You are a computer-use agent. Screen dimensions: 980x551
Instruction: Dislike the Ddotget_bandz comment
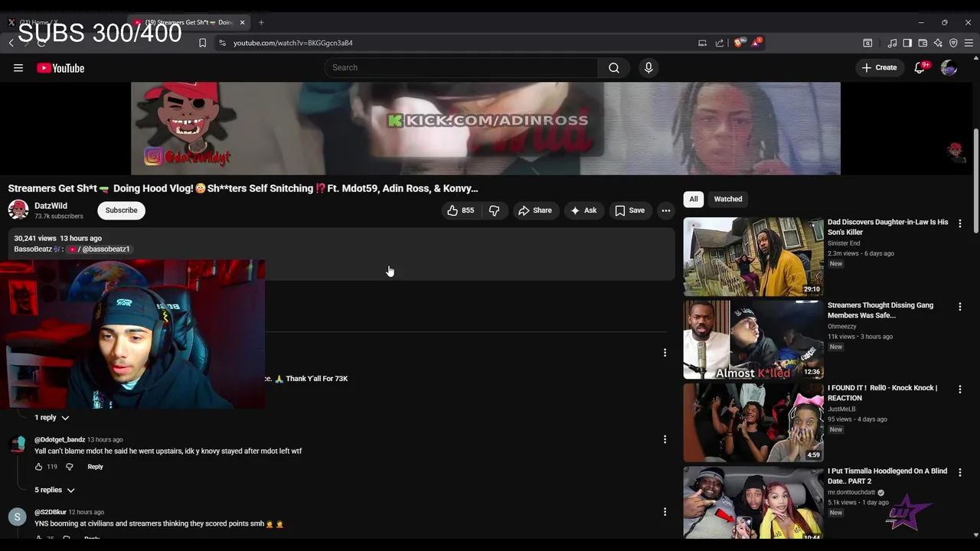coord(69,467)
